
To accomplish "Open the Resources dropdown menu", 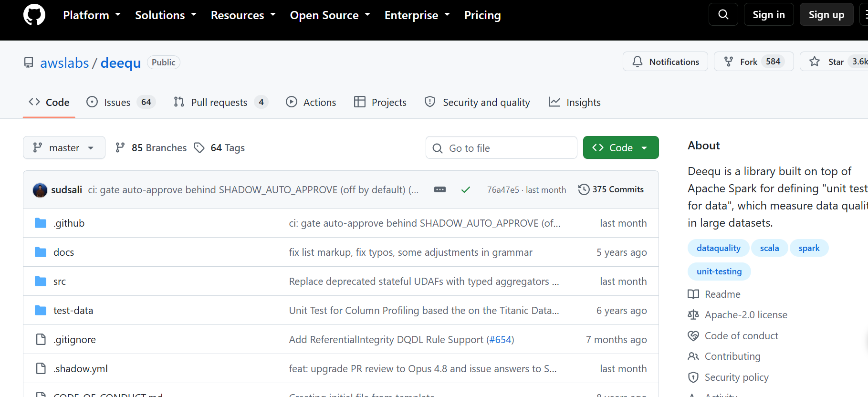I will point(243,15).
